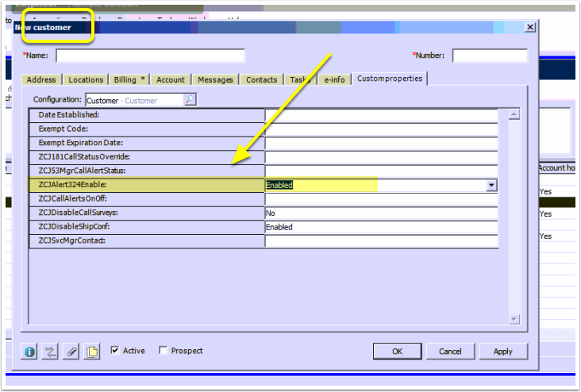The width and height of the screenshot is (581, 392).
Task: Toggle the Active checkbox
Action: [x=115, y=350]
